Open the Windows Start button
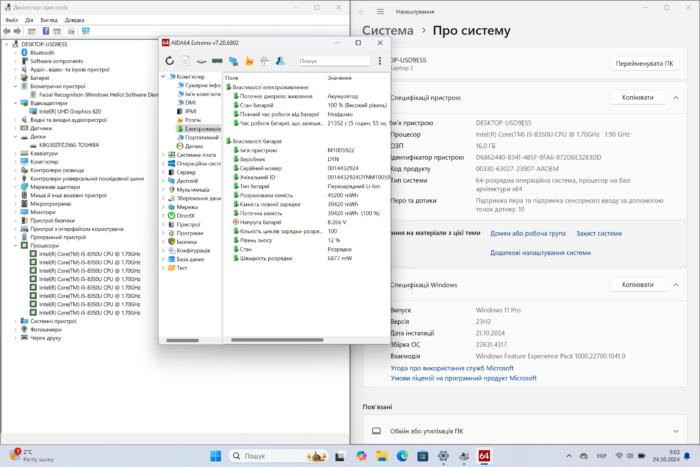700x467 pixels. pos(216,456)
